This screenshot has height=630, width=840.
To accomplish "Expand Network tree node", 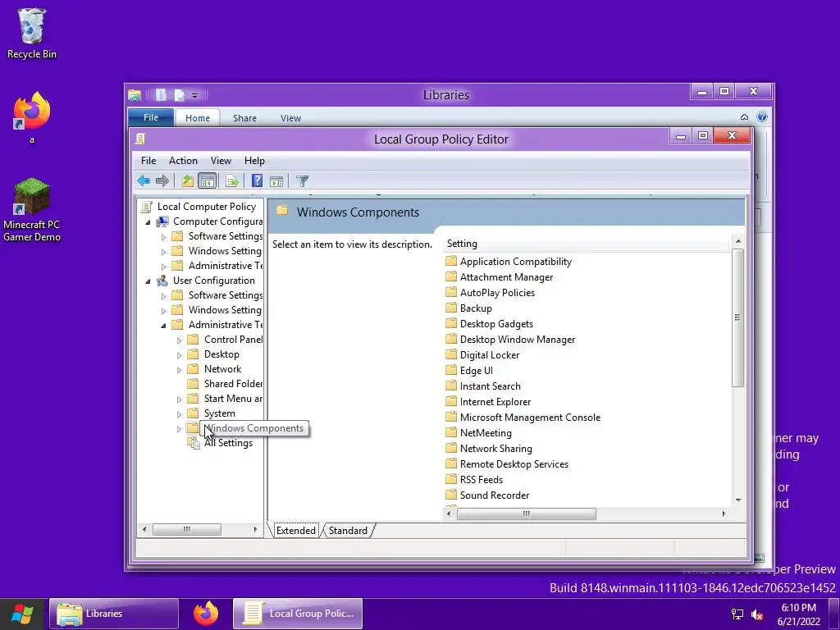I will (179, 370).
